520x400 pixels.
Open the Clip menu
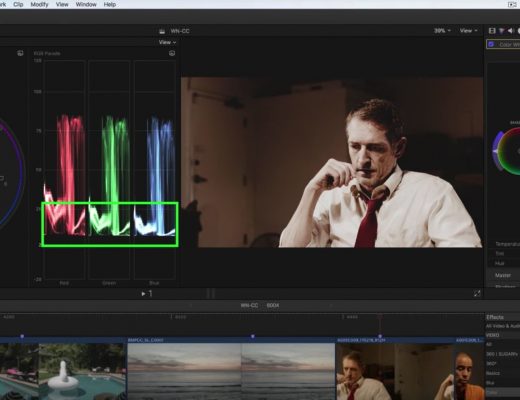click(18, 4)
